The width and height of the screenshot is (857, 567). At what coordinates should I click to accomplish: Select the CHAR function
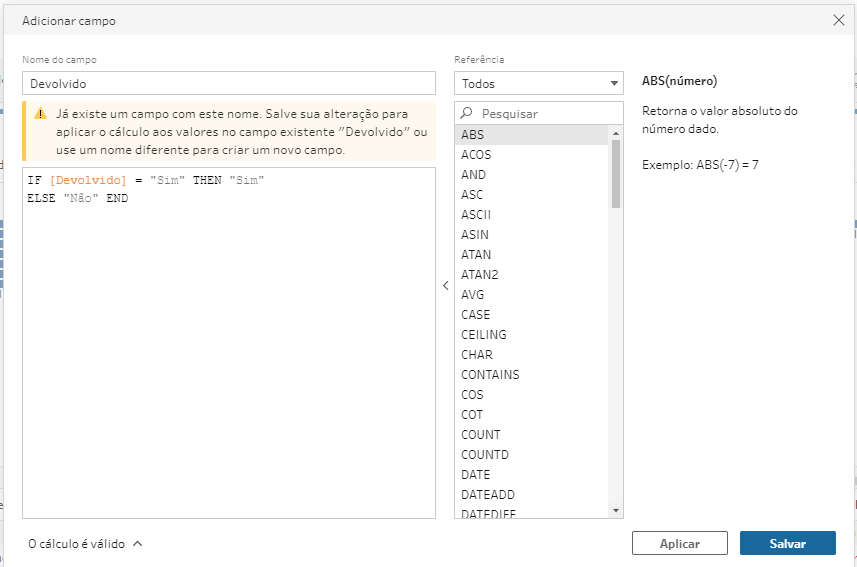pyautogui.click(x=531, y=354)
